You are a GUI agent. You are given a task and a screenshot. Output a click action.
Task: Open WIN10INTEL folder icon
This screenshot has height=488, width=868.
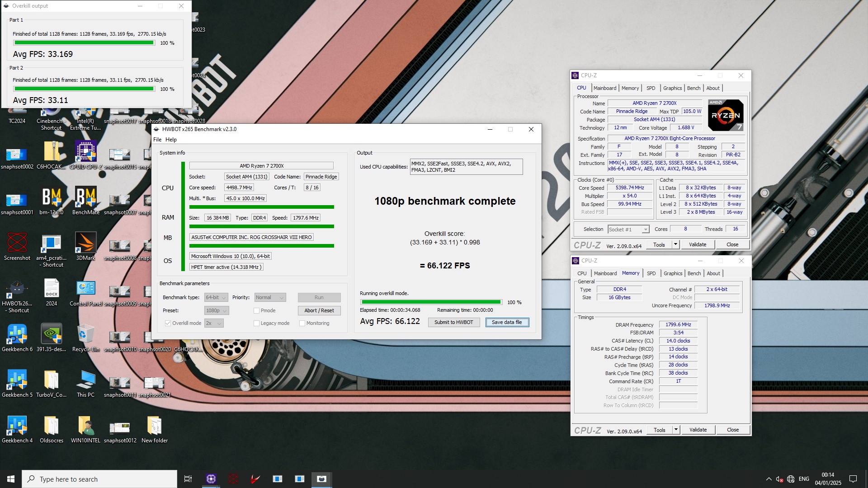coord(86,429)
